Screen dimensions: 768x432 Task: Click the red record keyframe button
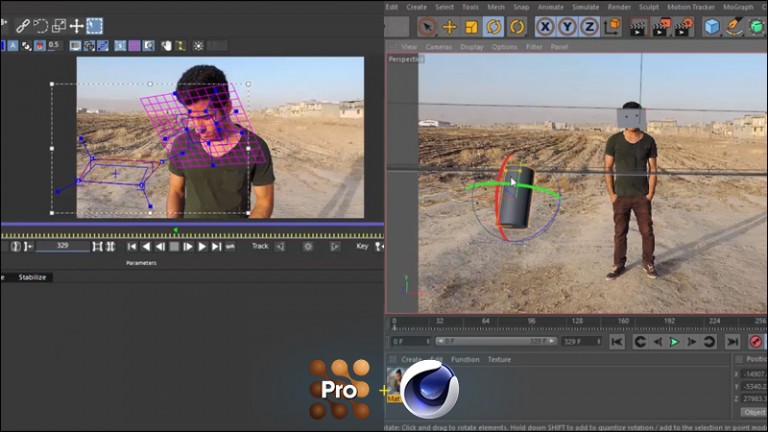(x=755, y=342)
